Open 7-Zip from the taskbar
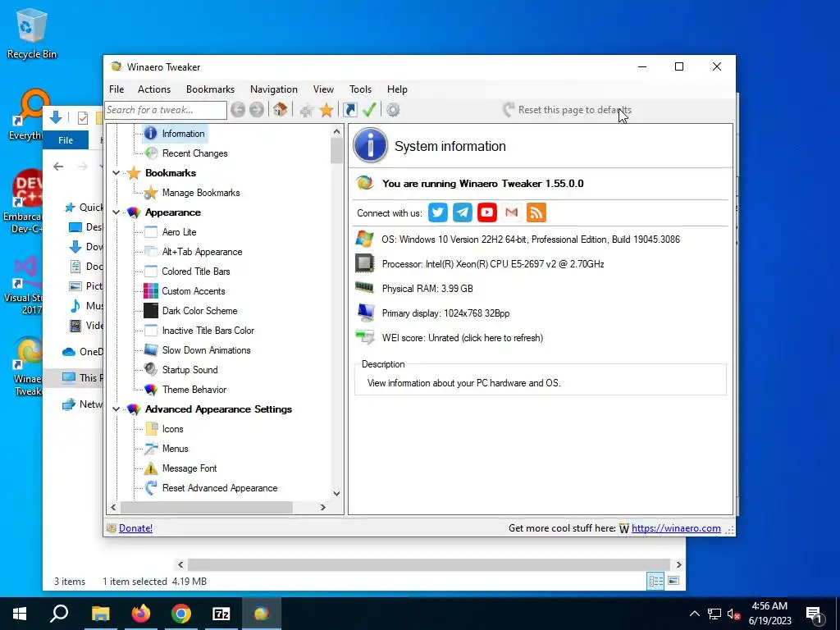 tap(221, 614)
